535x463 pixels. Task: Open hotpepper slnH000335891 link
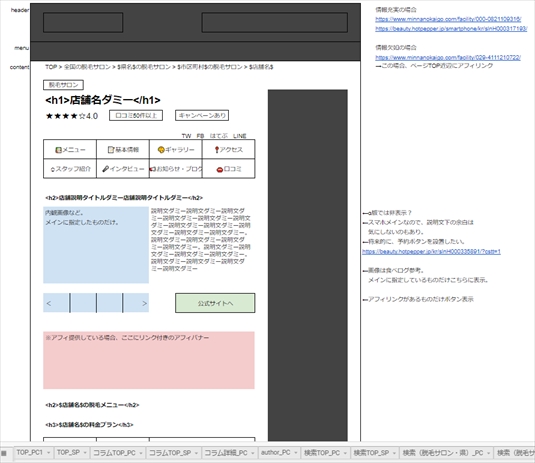[x=431, y=251]
